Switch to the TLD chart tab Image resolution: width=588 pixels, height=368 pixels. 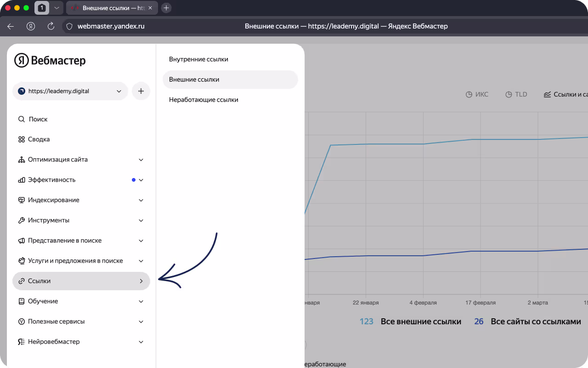click(x=516, y=94)
